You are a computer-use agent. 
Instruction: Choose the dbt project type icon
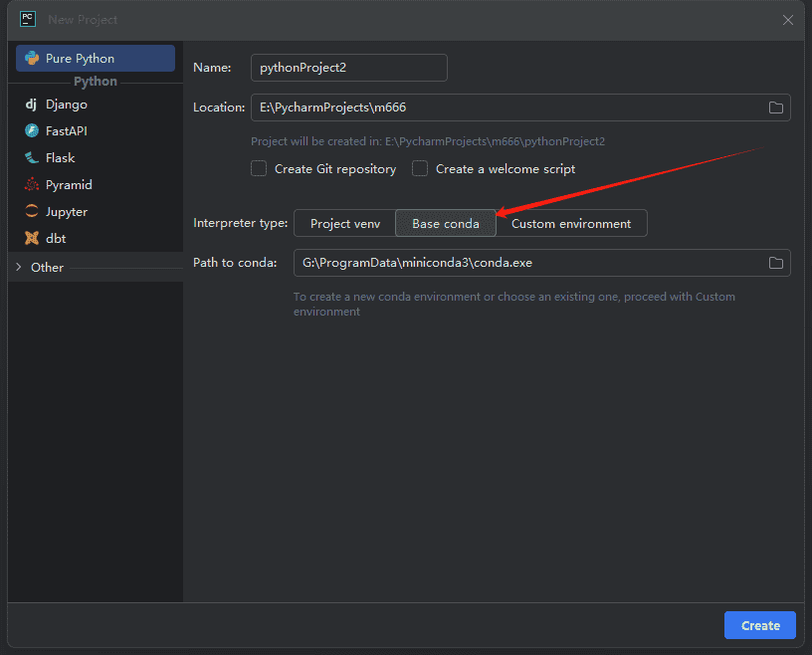pyautogui.click(x=31, y=239)
